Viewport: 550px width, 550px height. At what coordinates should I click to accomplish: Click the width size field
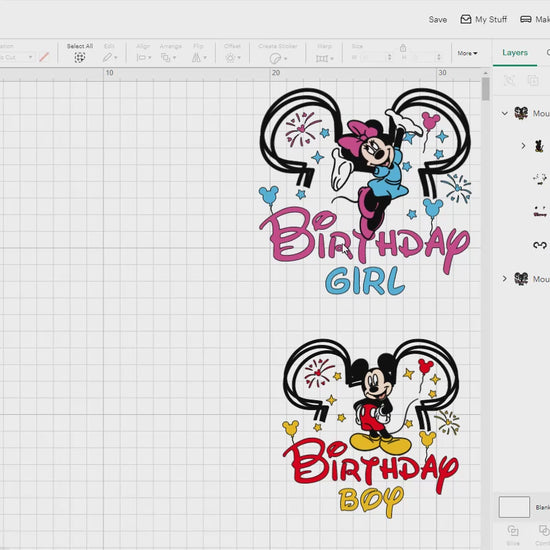point(374,57)
